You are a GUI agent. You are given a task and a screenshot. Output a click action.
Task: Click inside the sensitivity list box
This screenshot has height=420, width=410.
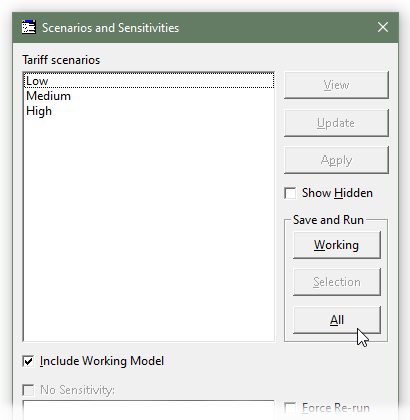tap(149, 410)
